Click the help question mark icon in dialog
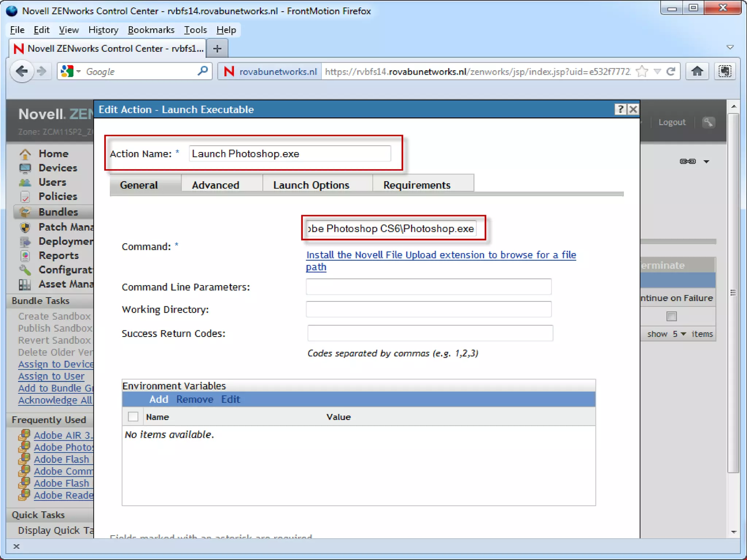 620,109
